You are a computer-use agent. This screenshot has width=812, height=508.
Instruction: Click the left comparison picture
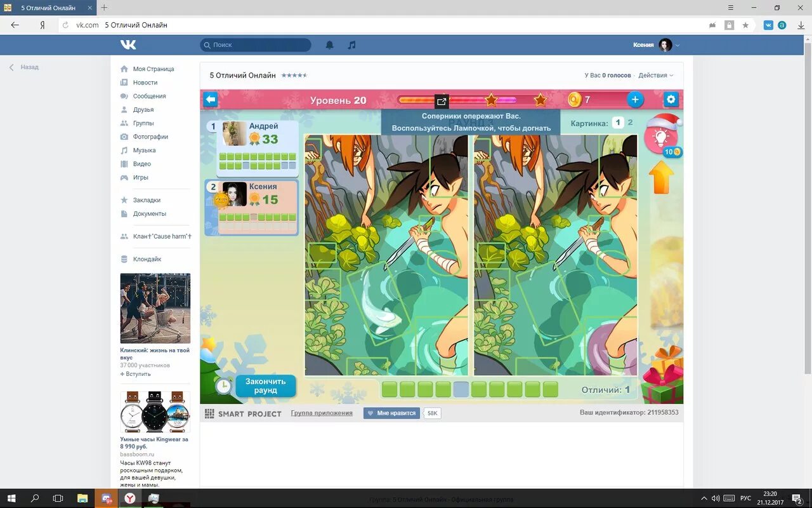tap(386, 255)
